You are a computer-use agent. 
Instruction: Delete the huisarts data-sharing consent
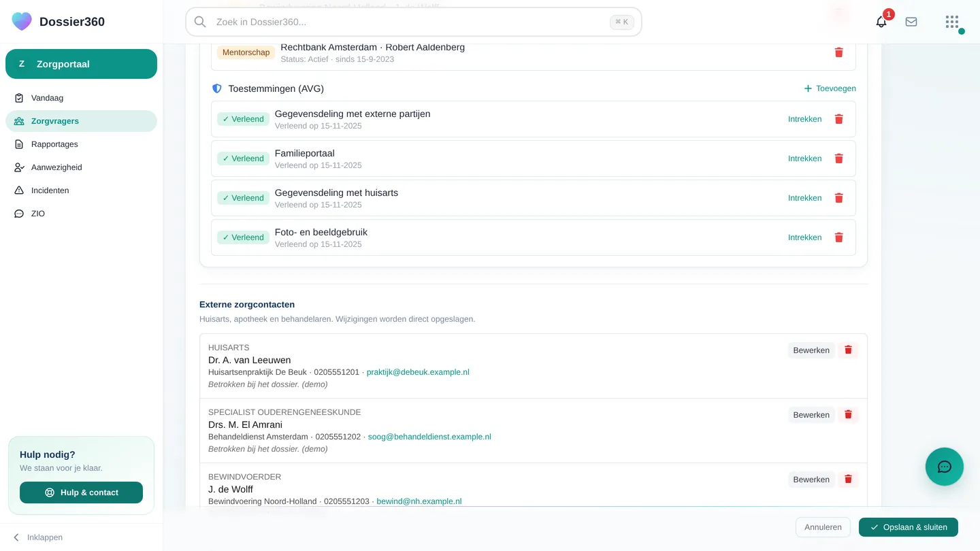[839, 198]
